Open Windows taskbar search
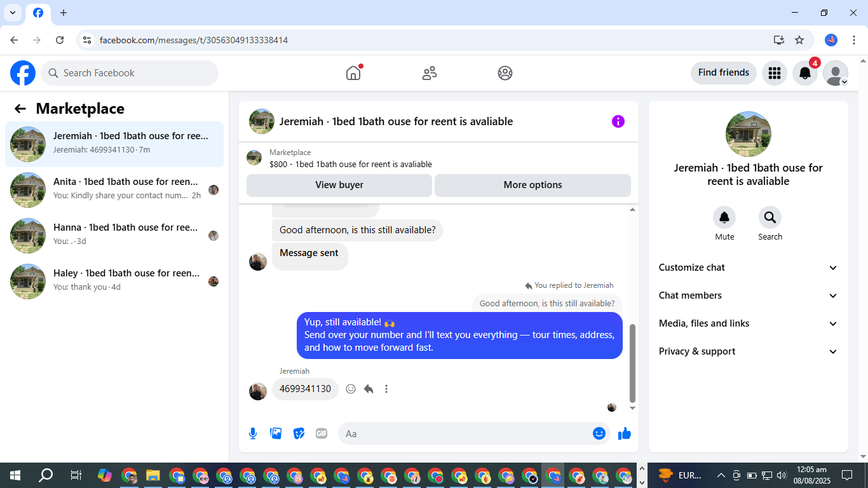Screen dimensions: 868x488 click(x=46, y=475)
